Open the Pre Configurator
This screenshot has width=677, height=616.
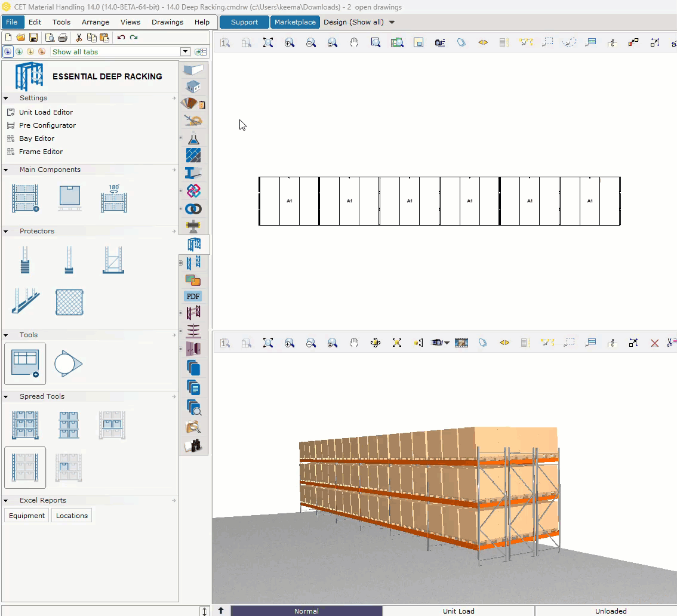[x=47, y=125]
